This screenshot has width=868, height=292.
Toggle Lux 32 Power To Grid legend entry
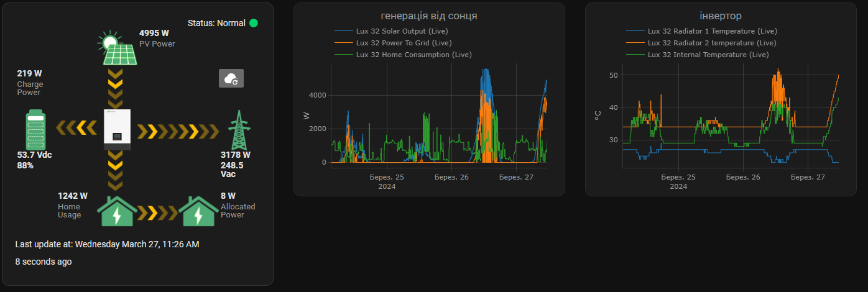click(393, 43)
